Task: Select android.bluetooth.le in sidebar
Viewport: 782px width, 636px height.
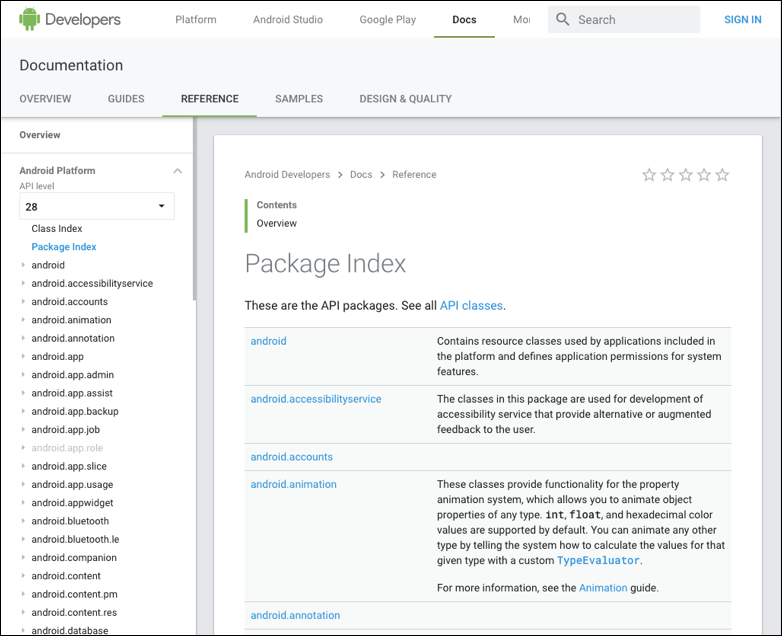Action: pyautogui.click(x=75, y=539)
